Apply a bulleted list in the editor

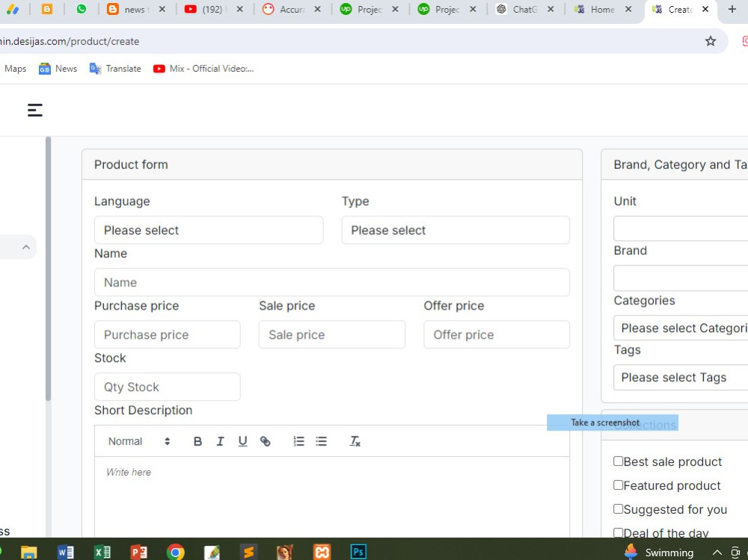click(321, 440)
